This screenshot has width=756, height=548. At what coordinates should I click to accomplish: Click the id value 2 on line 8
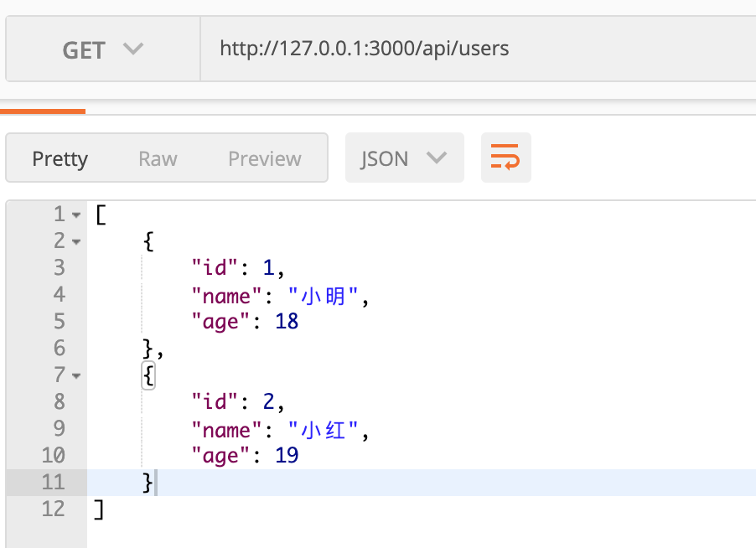coord(268,401)
